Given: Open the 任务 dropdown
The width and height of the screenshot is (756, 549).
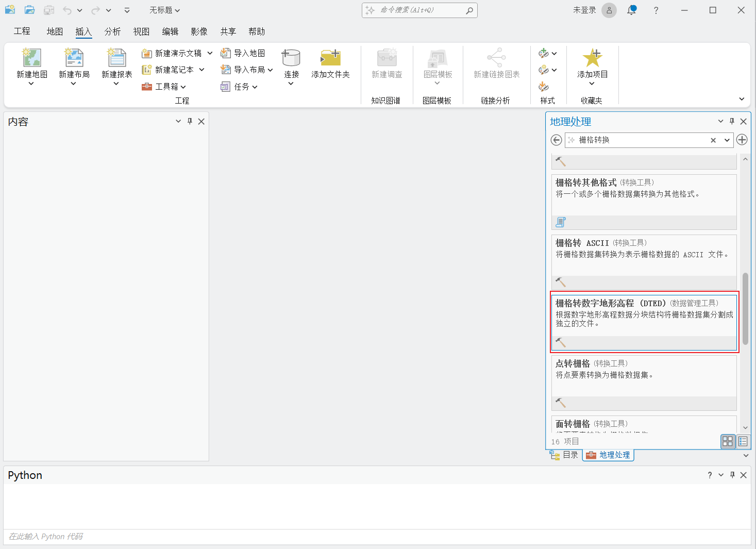Looking at the screenshot, I should click(x=239, y=87).
